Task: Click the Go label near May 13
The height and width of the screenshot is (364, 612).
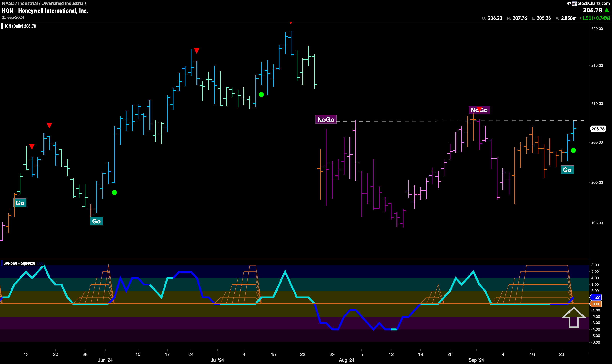Action: [20, 203]
